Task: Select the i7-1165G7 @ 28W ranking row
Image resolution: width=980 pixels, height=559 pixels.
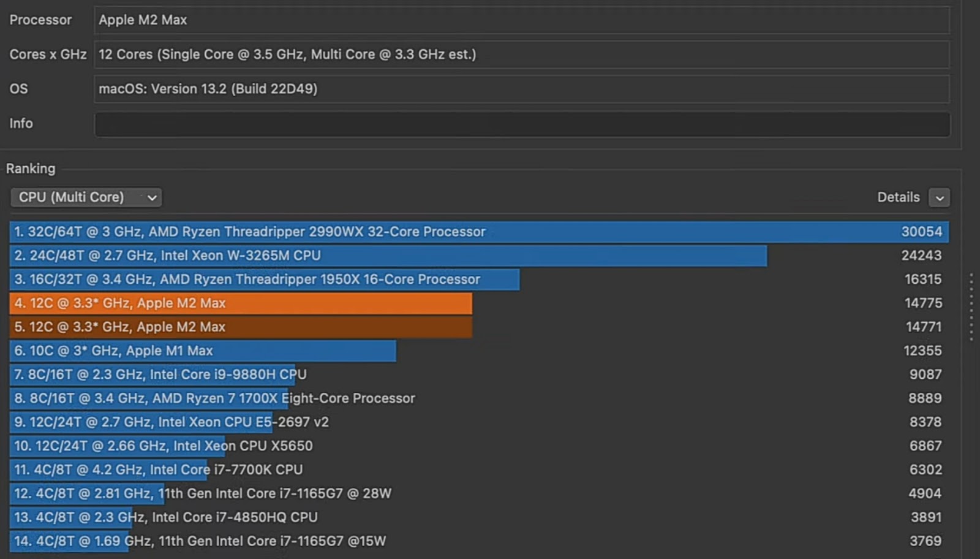Action: [479, 494]
